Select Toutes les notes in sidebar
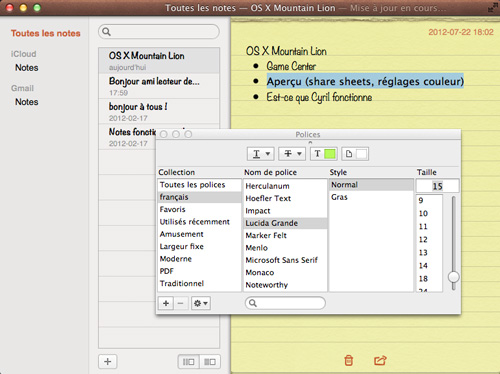Image resolution: width=500 pixels, height=374 pixels. (x=46, y=33)
